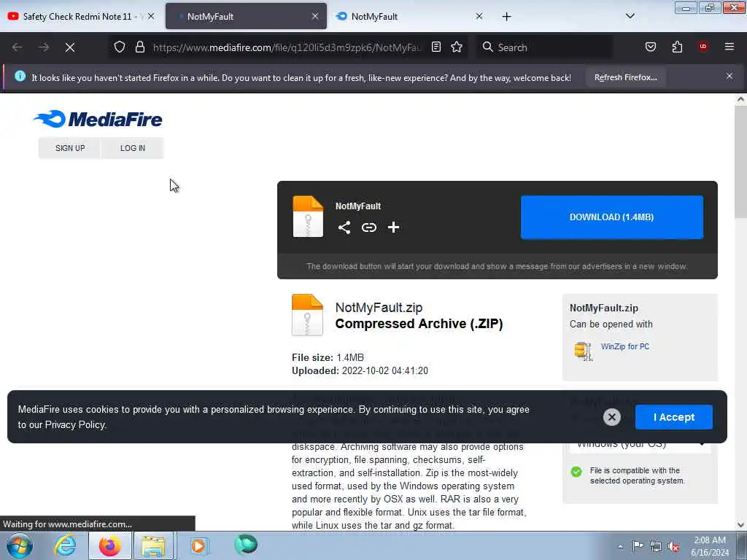Click the scrollbar up arrow

point(740,99)
